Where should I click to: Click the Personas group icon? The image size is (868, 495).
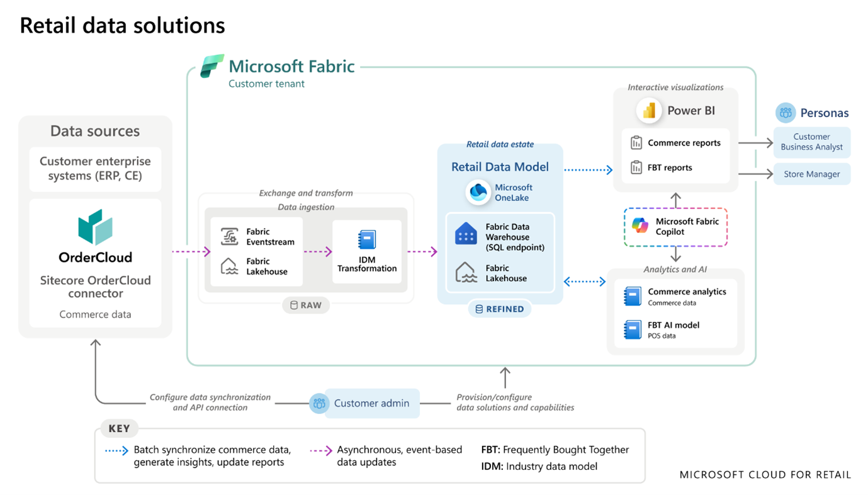(786, 113)
